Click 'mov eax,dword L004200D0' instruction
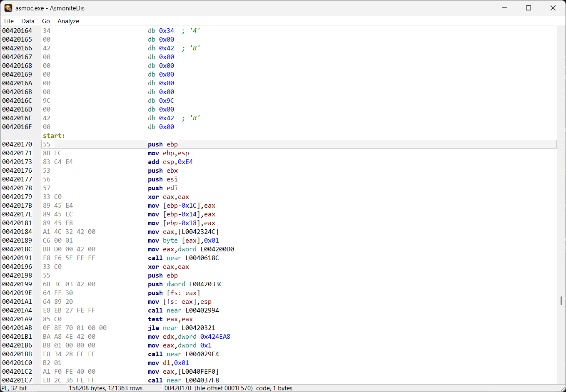566x392 pixels. click(x=191, y=249)
